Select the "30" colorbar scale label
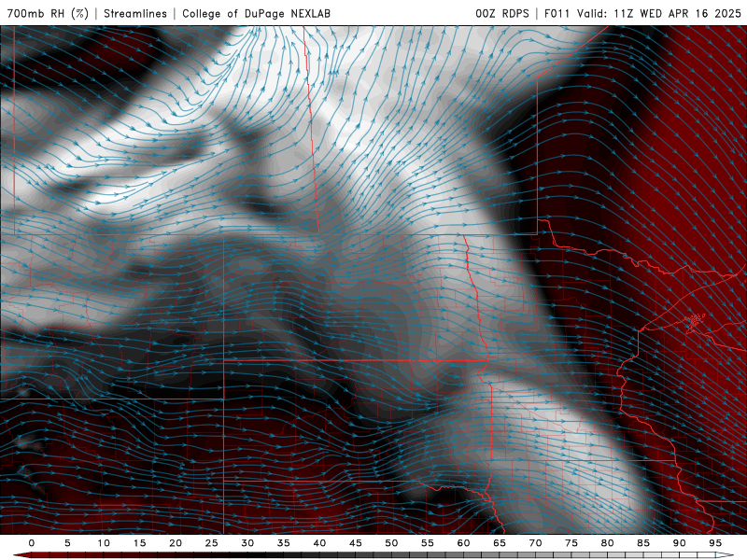Image resolution: width=747 pixels, height=560 pixels. pos(247,543)
